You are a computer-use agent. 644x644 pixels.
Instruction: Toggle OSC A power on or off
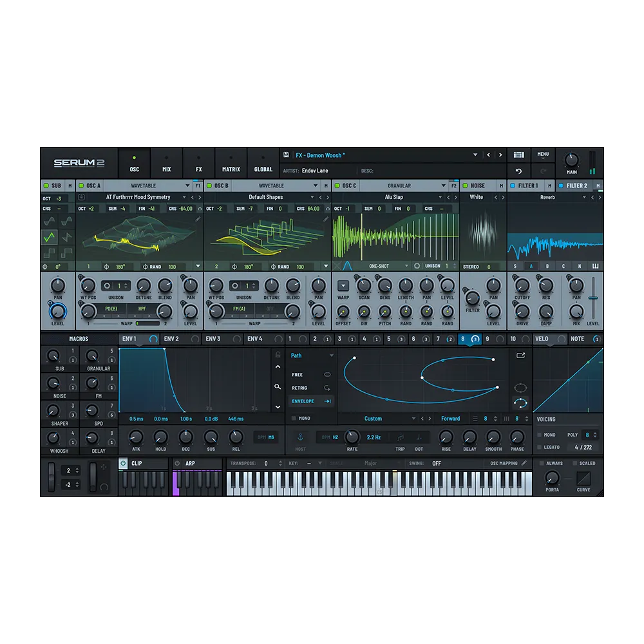(x=81, y=185)
